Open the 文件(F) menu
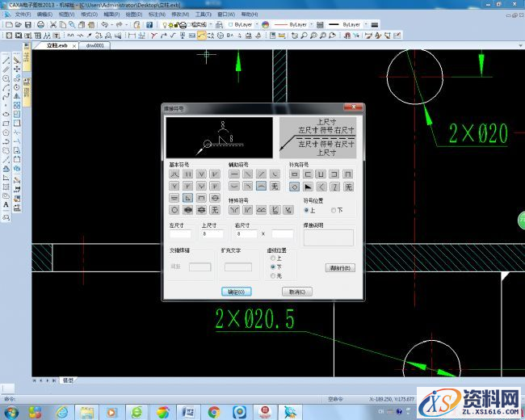525x420 pixels. [23, 14]
